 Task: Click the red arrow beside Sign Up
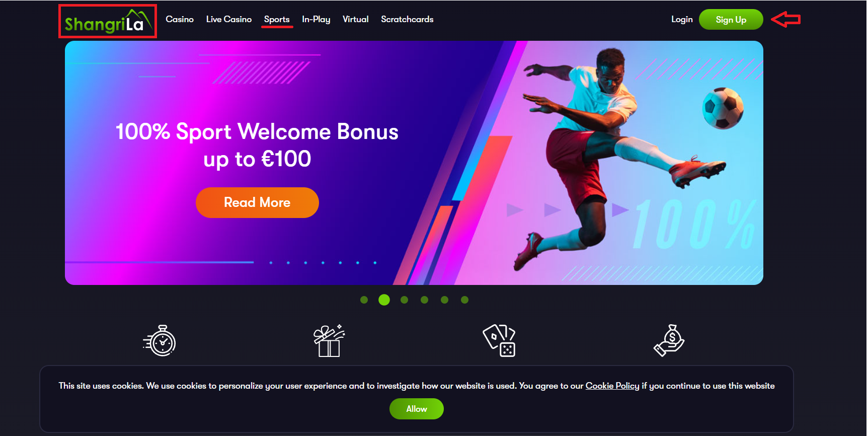(x=786, y=20)
